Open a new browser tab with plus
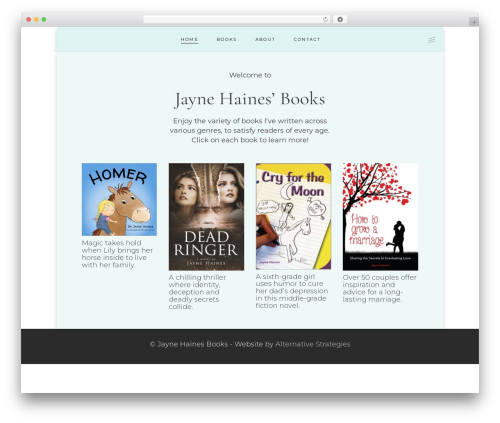 point(474,22)
